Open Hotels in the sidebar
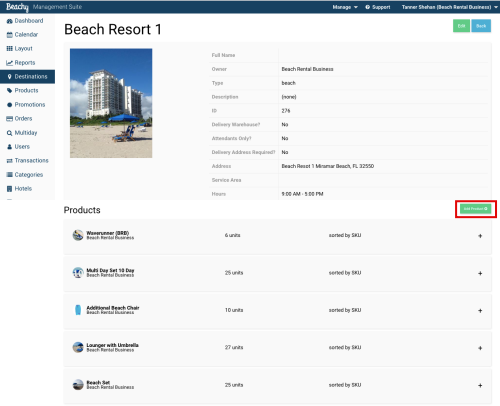 [27, 189]
